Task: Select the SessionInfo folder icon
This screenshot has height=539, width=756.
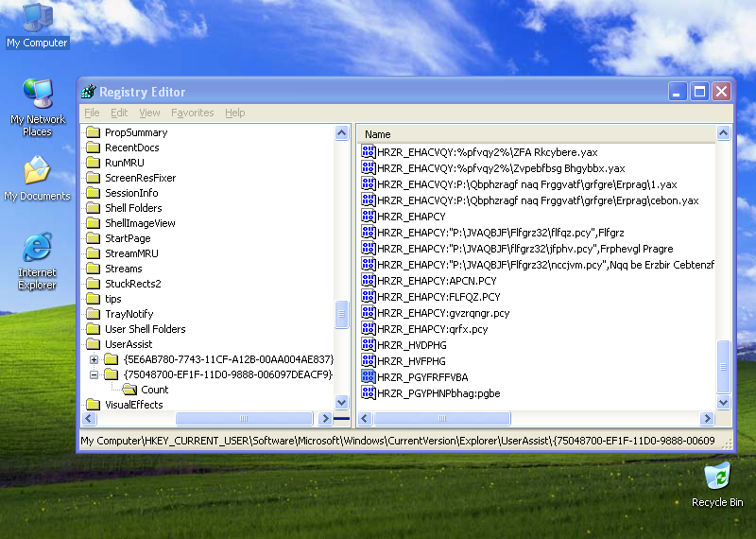Action: click(93, 193)
